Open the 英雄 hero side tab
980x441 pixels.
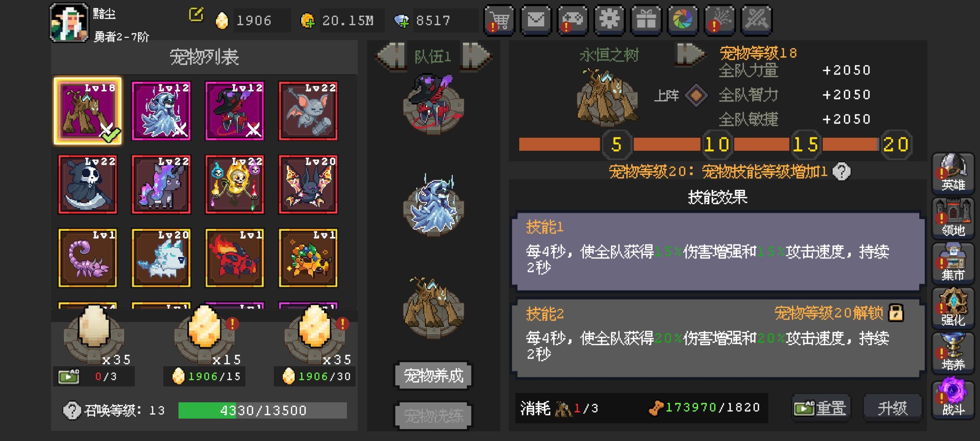[x=953, y=174]
